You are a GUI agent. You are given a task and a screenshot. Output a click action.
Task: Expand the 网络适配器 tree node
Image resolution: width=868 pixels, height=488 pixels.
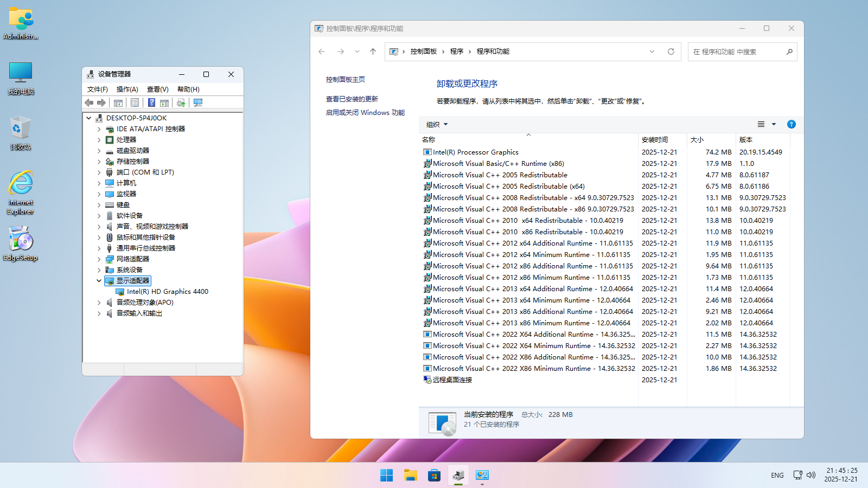point(99,259)
